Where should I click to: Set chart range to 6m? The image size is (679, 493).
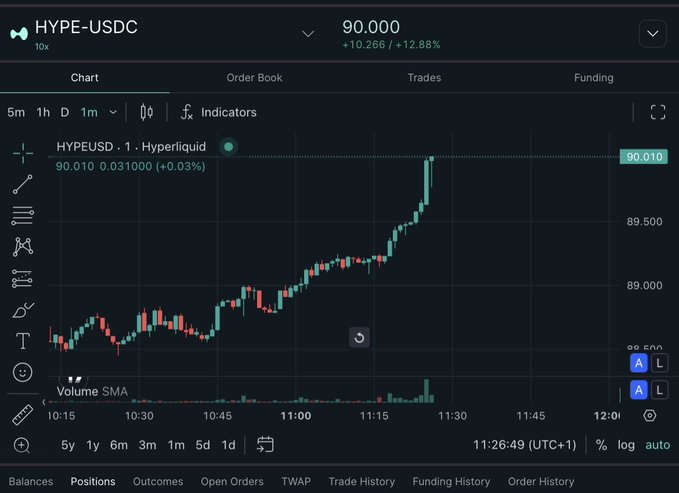119,445
